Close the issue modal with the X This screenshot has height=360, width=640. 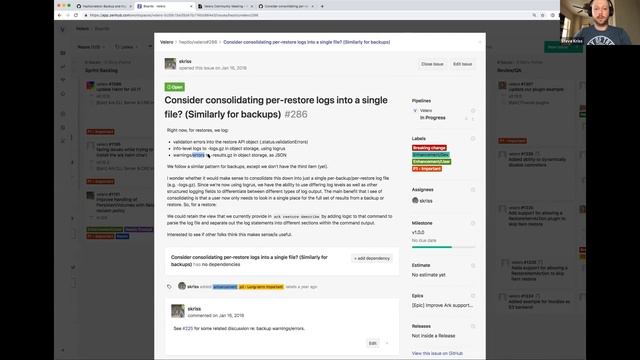click(x=479, y=42)
